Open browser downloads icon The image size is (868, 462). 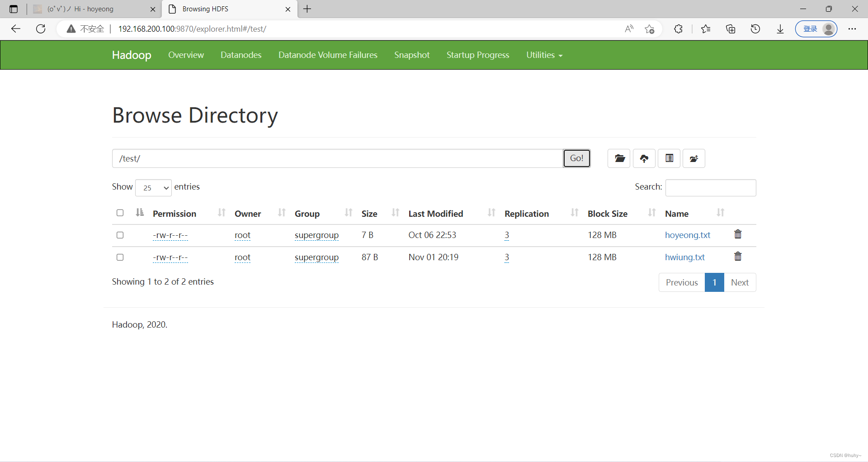pyautogui.click(x=780, y=29)
